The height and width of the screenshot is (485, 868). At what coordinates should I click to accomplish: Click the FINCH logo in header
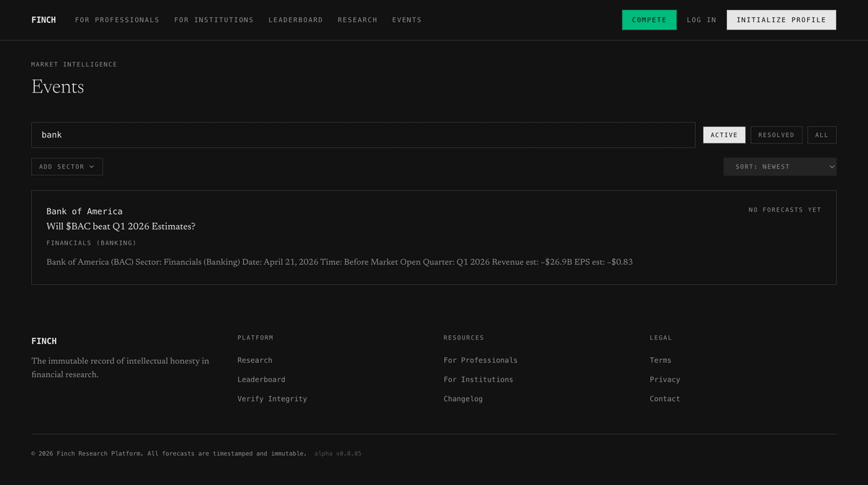pyautogui.click(x=43, y=20)
